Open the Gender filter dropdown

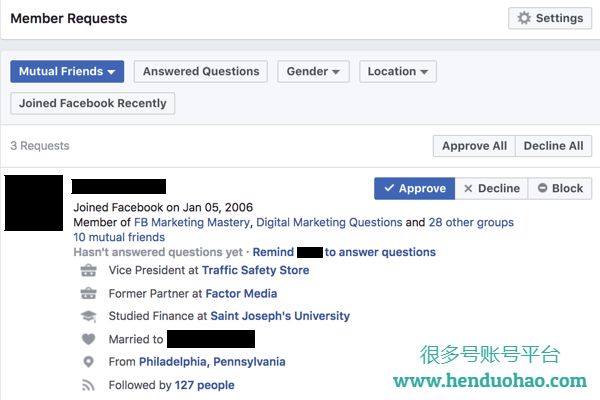point(313,71)
